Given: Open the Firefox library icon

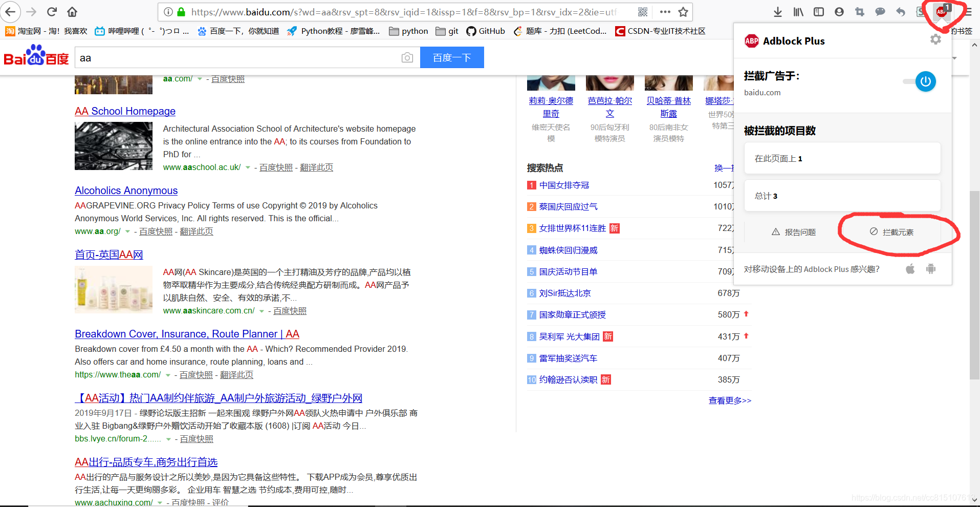Looking at the screenshot, I should (x=798, y=11).
